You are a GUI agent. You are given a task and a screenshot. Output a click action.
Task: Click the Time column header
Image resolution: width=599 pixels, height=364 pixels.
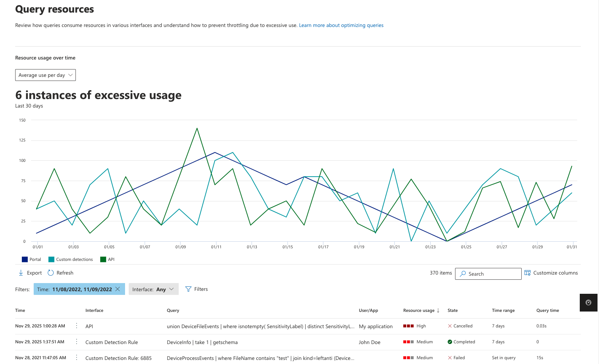[x=20, y=310]
